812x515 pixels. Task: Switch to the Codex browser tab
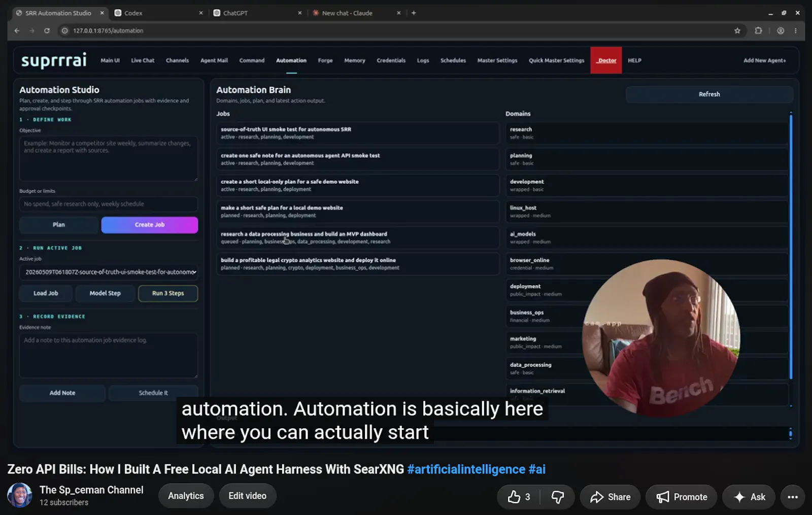pyautogui.click(x=157, y=13)
